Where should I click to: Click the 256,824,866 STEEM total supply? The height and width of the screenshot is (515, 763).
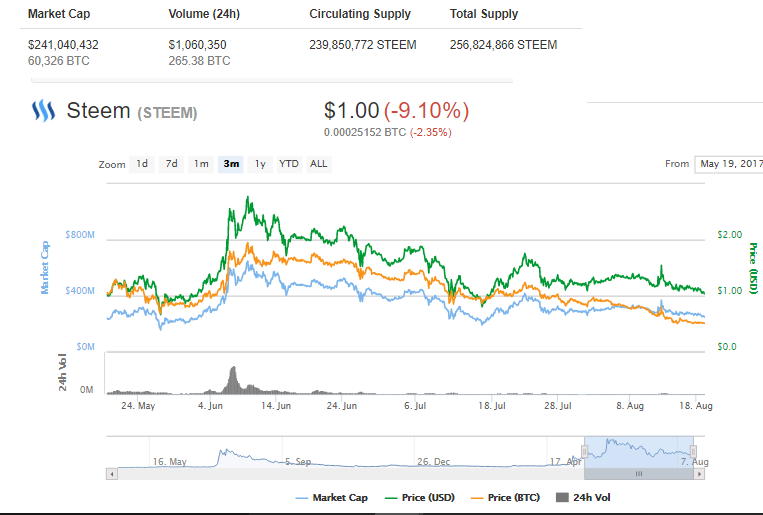pos(503,45)
